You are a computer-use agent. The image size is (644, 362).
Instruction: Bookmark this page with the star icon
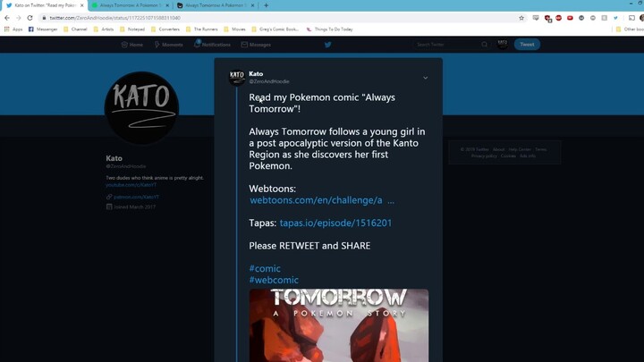(521, 18)
